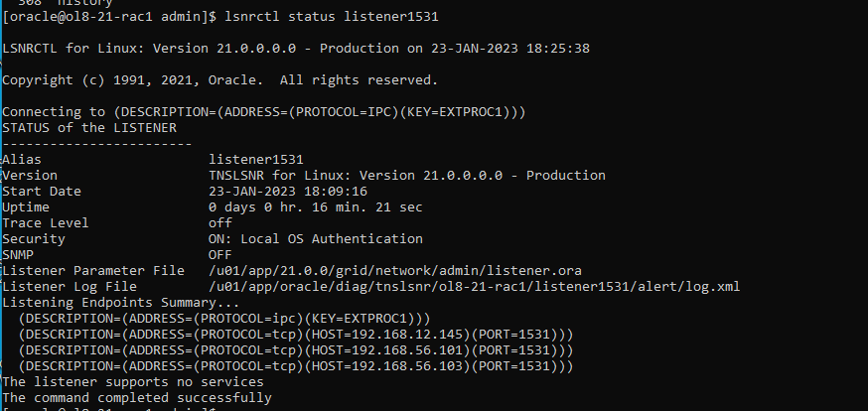This screenshot has width=868, height=411.
Task: Click the listener log.xml file path
Action: click(475, 287)
